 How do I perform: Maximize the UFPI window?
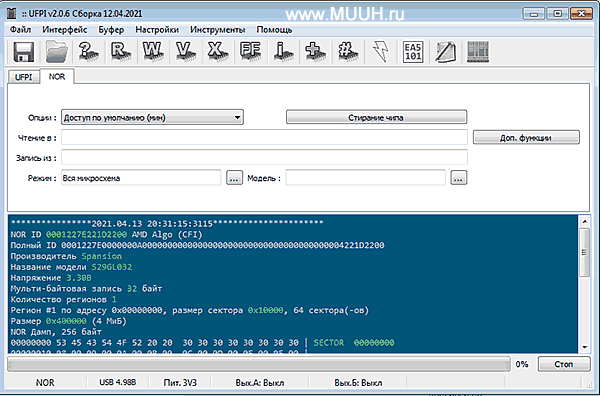pyautogui.click(x=557, y=14)
